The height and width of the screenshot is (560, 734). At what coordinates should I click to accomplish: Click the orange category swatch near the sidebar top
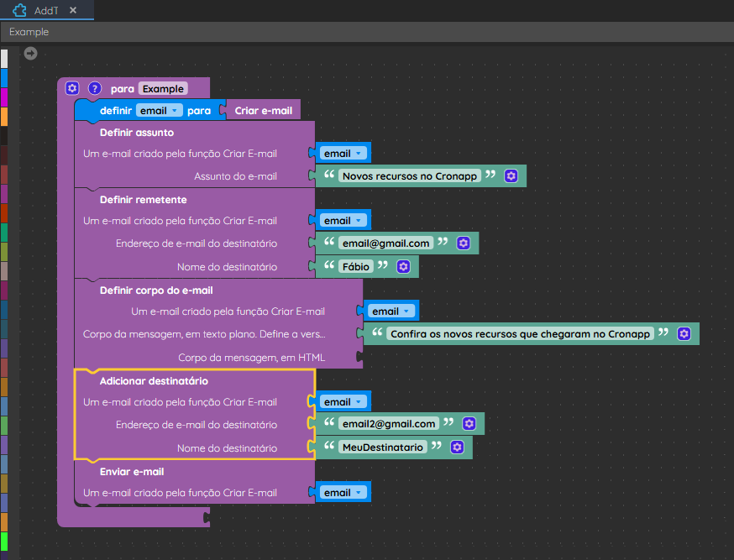pos(4,117)
